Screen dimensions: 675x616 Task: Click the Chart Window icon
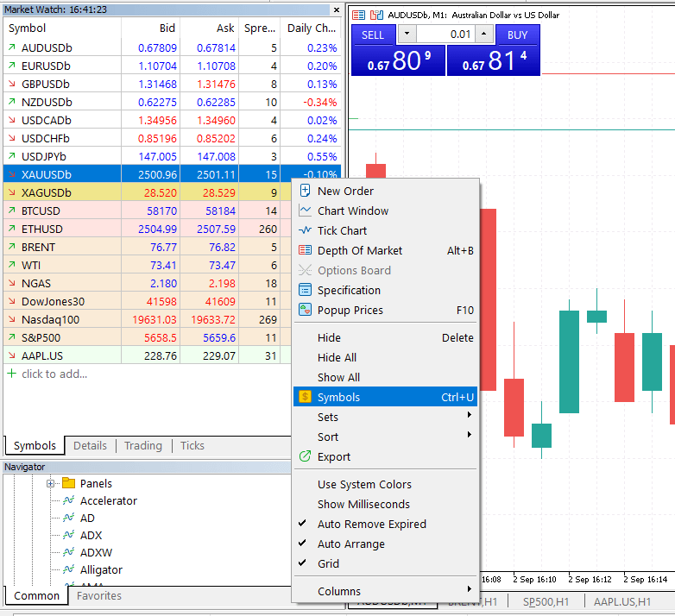click(305, 211)
